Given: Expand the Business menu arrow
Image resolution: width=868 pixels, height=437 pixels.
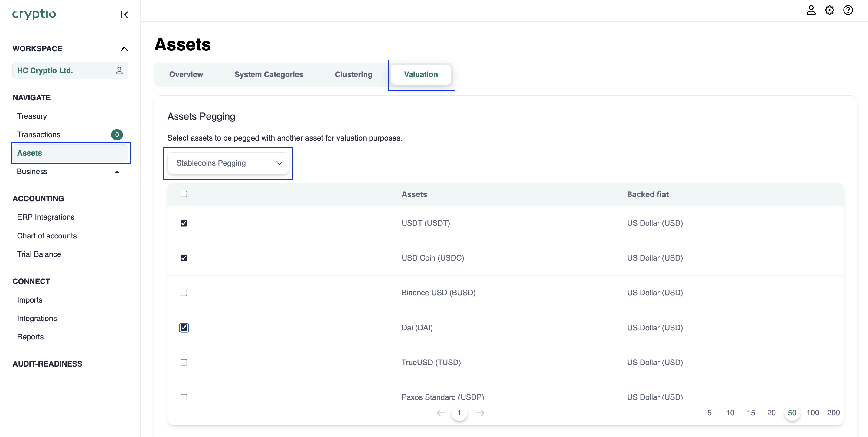Looking at the screenshot, I should pyautogui.click(x=116, y=172).
